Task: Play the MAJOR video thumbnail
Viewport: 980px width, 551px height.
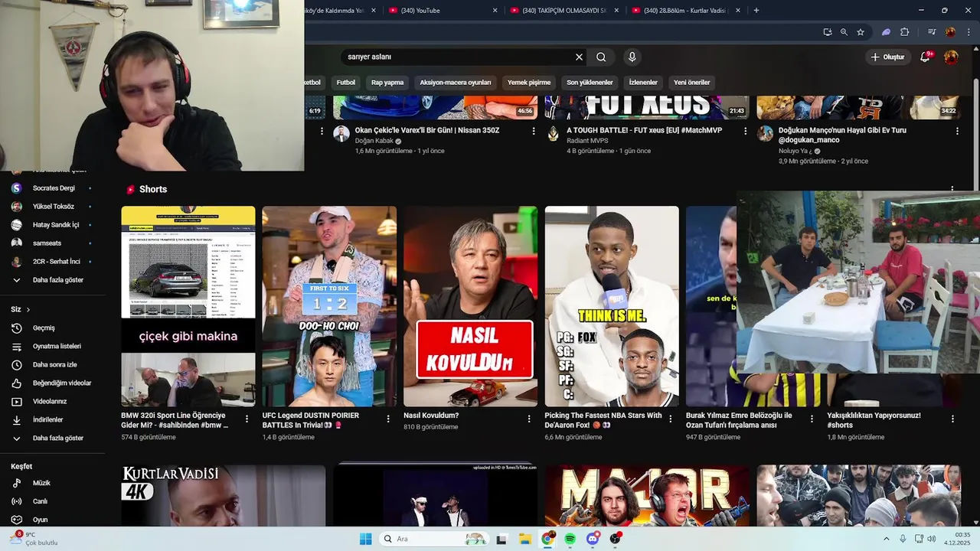Action: pos(647,495)
